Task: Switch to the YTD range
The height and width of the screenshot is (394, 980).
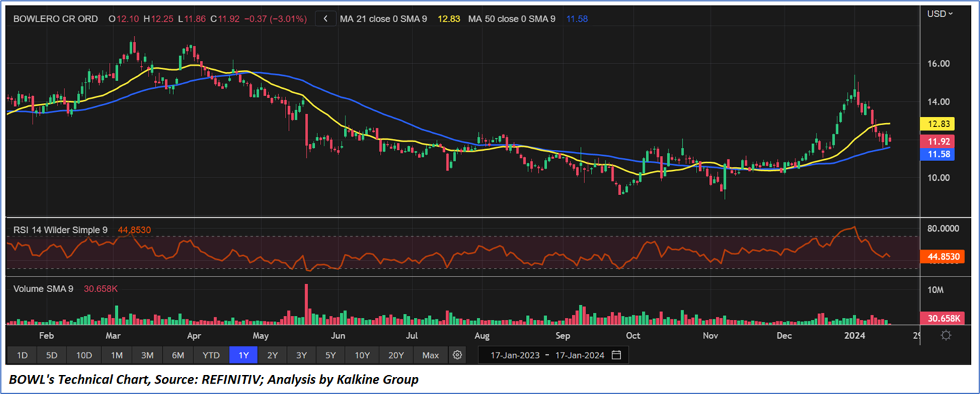Action: pos(211,356)
